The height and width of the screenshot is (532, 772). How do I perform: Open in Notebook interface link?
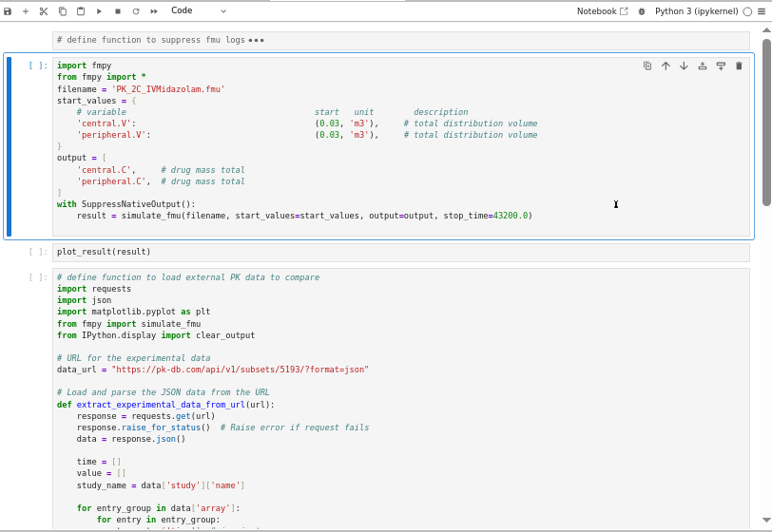point(603,11)
